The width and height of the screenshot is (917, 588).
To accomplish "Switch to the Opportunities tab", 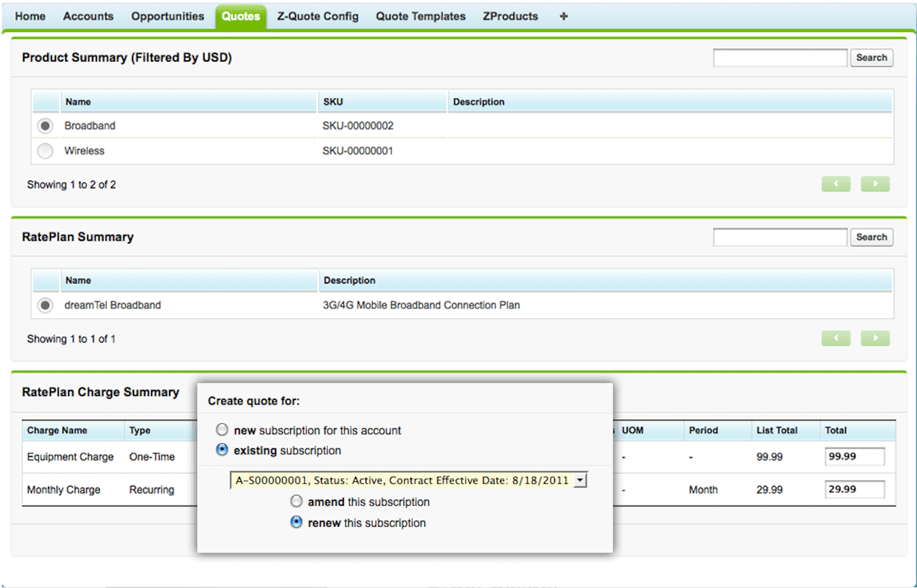I will (x=167, y=16).
